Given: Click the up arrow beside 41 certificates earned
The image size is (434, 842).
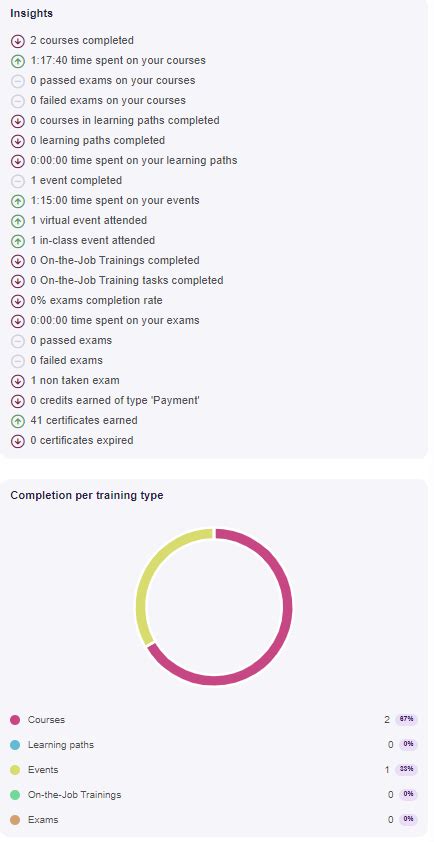Looking at the screenshot, I should (x=18, y=421).
